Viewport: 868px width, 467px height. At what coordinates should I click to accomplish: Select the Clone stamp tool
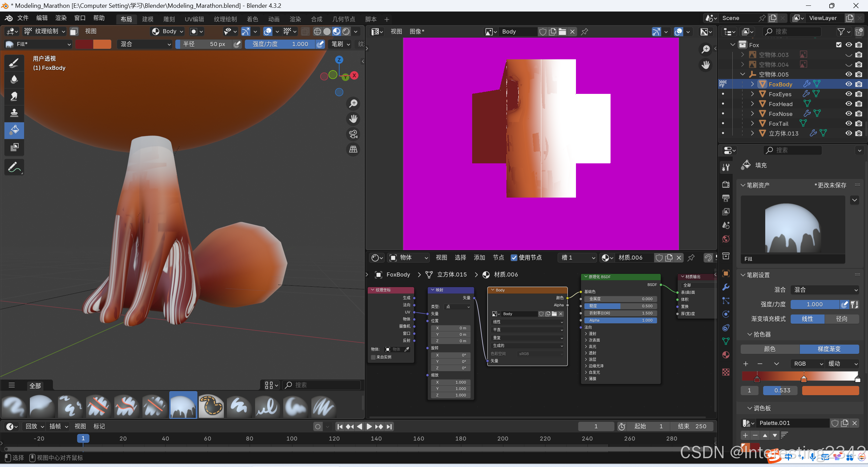coord(14,113)
